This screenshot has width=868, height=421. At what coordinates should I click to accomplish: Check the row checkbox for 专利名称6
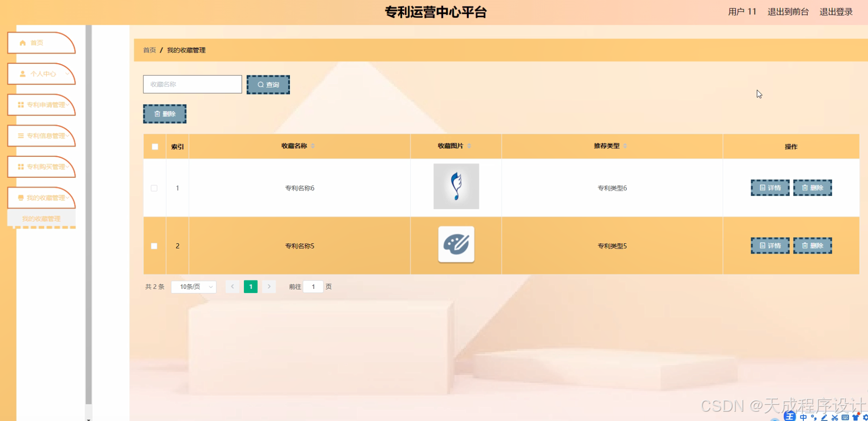click(154, 188)
